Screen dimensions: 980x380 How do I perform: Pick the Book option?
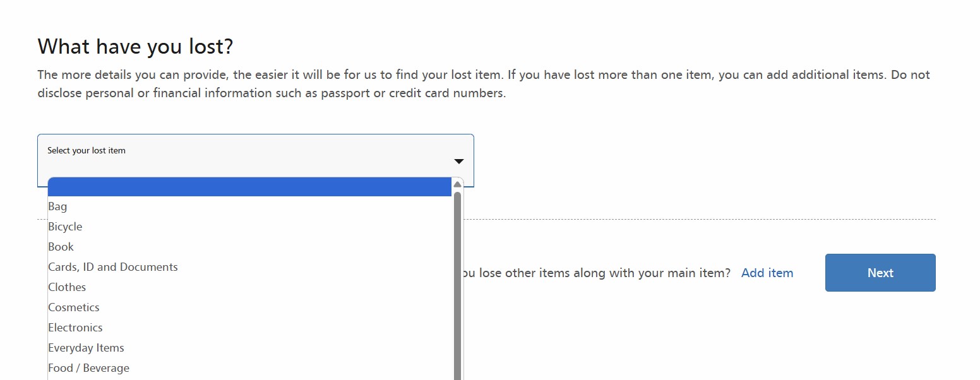(250, 247)
